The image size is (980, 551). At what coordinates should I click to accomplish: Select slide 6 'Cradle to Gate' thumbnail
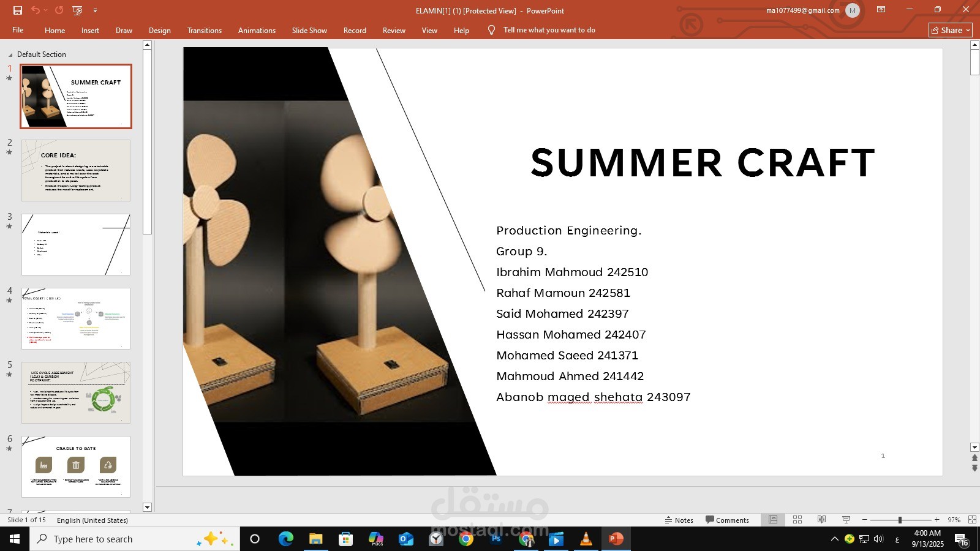pos(76,467)
